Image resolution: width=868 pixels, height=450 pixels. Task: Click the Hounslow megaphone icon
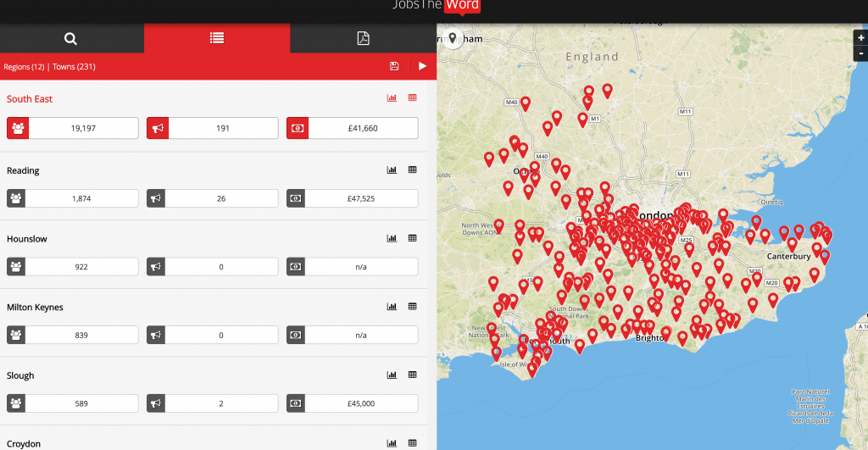(x=156, y=267)
